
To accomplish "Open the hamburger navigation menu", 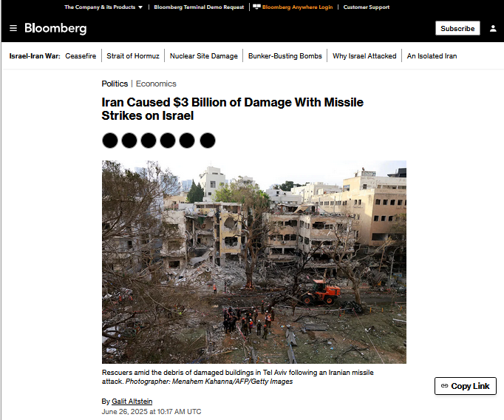I will click(x=13, y=28).
